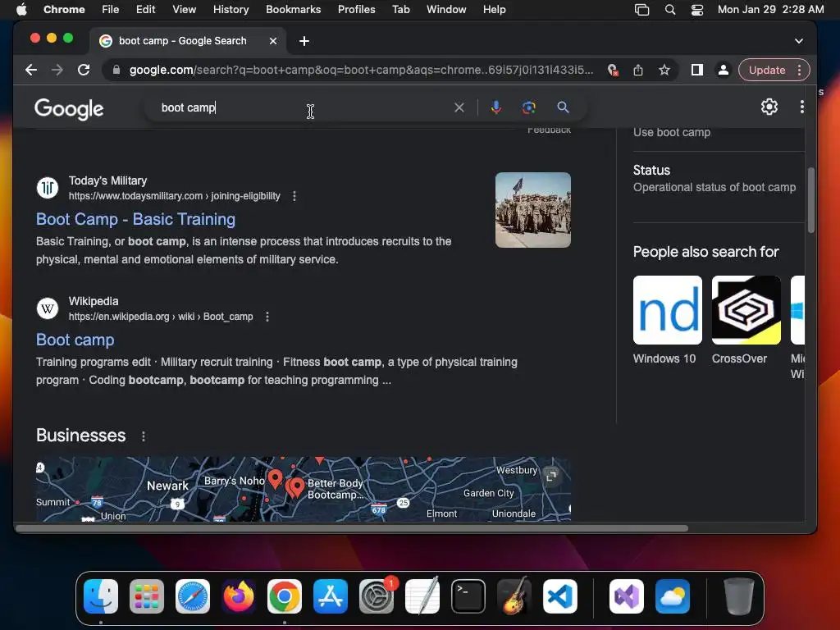Open a new tab with plus button
Image resolution: width=840 pixels, height=630 pixels.
click(x=304, y=41)
